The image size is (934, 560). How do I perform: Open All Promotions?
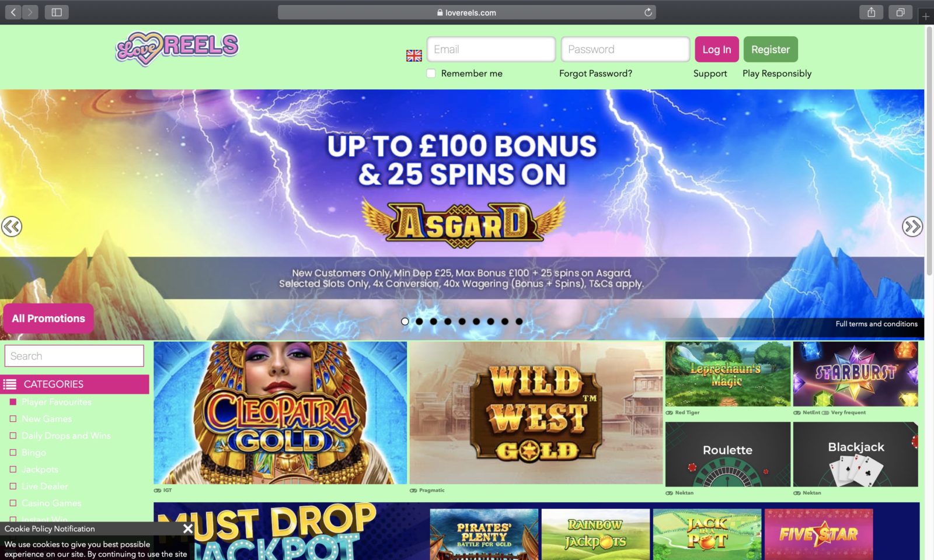(x=48, y=318)
